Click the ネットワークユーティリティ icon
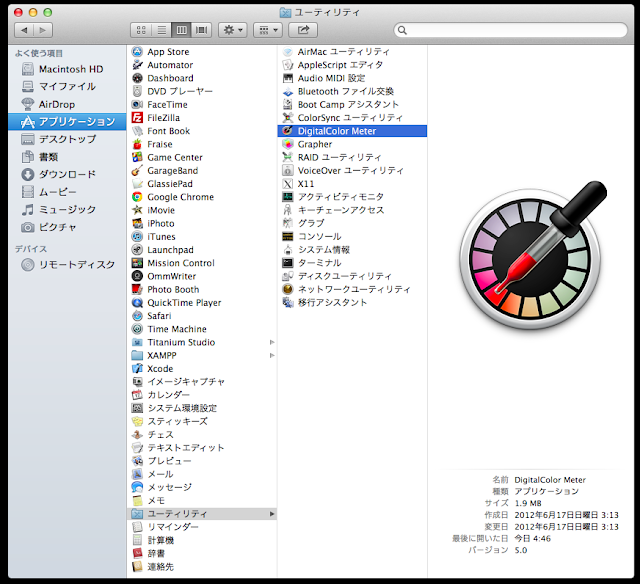The image size is (640, 584). (x=288, y=289)
